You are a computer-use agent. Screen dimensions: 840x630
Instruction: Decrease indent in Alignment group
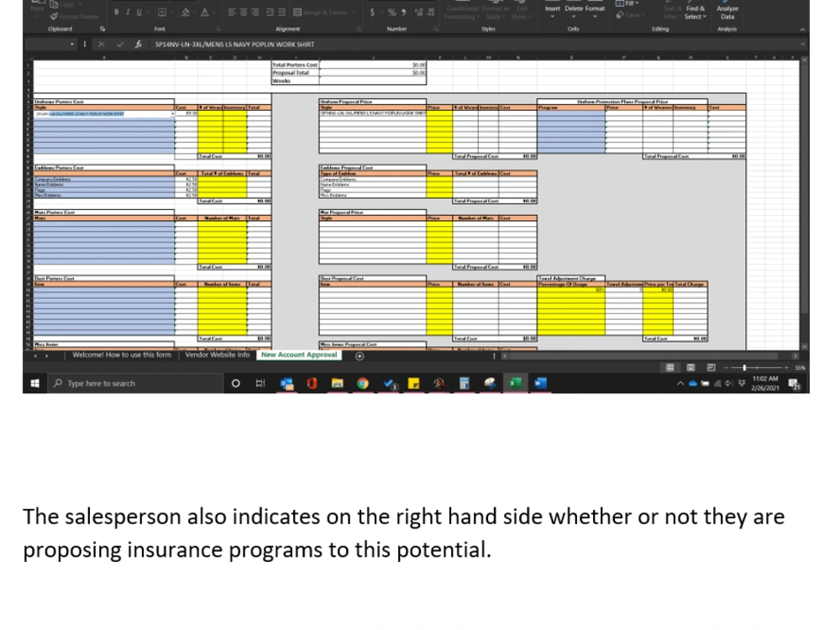click(x=270, y=13)
